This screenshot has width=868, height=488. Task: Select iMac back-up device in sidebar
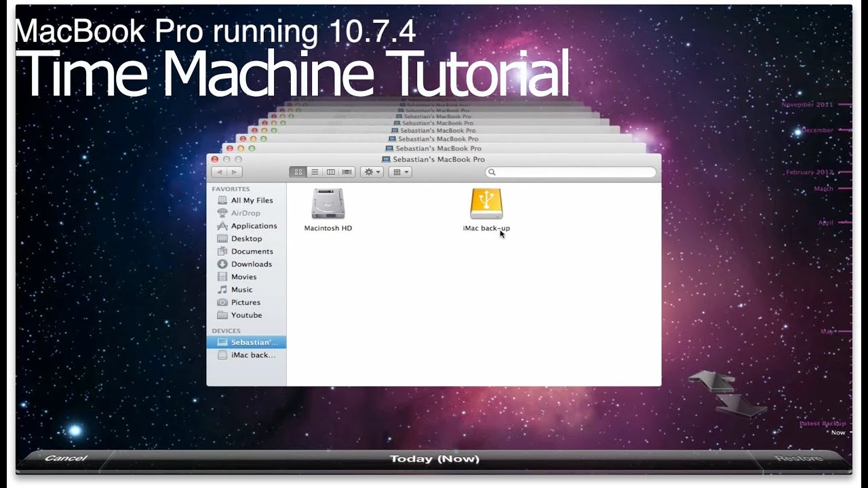coord(246,355)
